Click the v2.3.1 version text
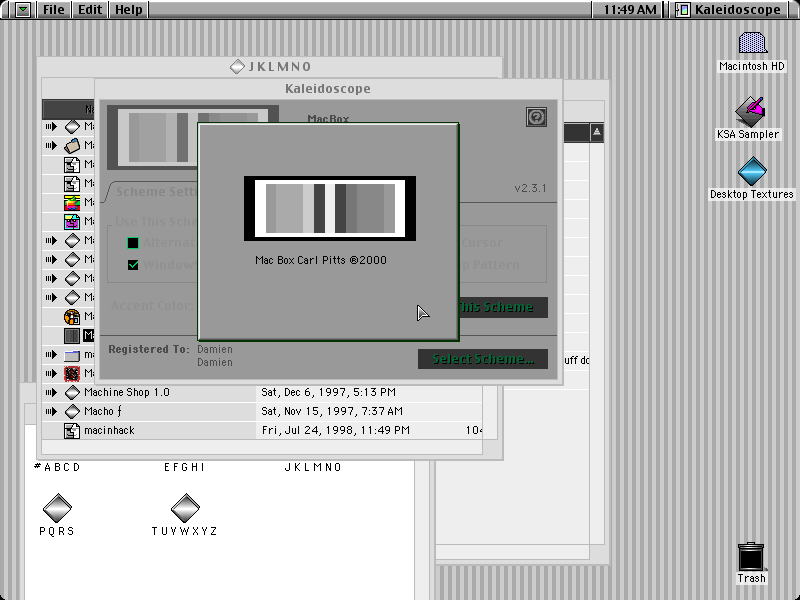The image size is (800, 600). (x=530, y=188)
